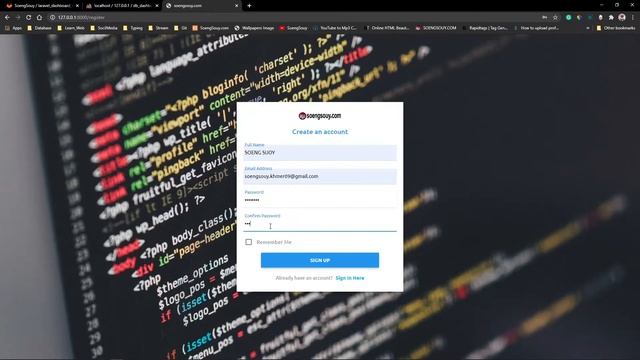
Task: Open the SoengSouy.com bookmark
Action: pyautogui.click(x=211, y=28)
